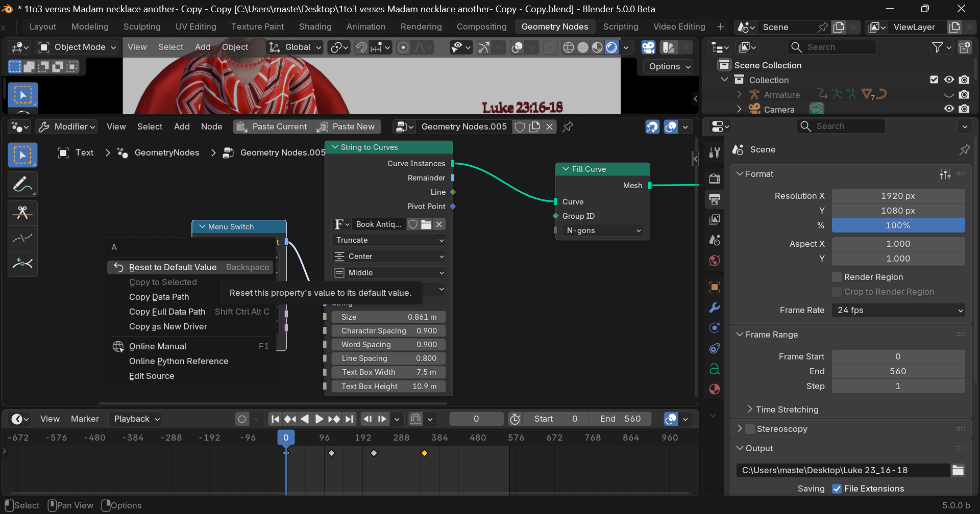Viewport: 980px width, 514px height.
Task: Adjust the Resolution percentage 100% slider
Action: tap(898, 225)
